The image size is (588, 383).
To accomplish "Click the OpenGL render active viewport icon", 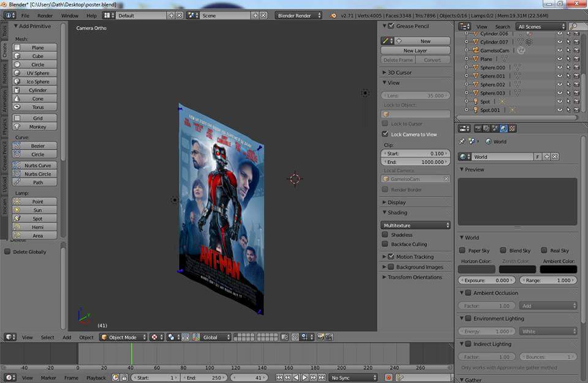I will pos(320,337).
